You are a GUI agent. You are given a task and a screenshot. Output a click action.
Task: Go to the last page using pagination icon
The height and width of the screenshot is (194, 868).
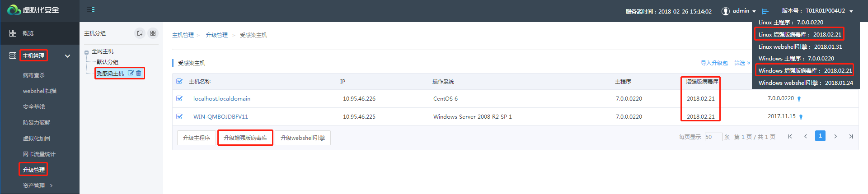(x=851, y=137)
